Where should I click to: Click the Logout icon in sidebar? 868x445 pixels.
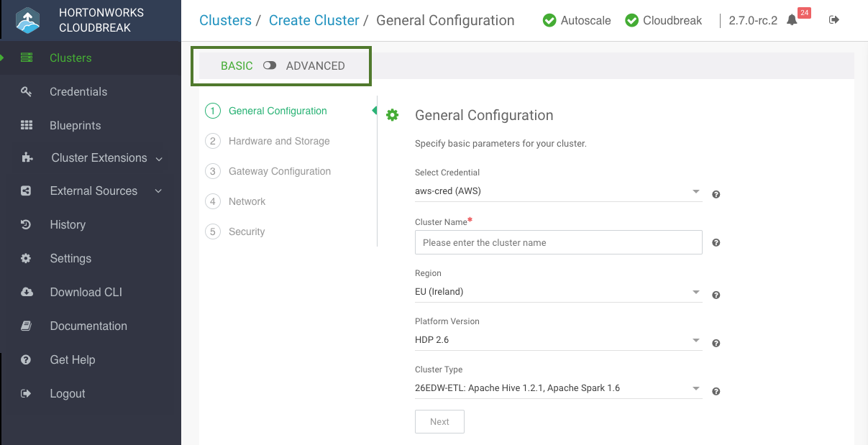click(26, 393)
